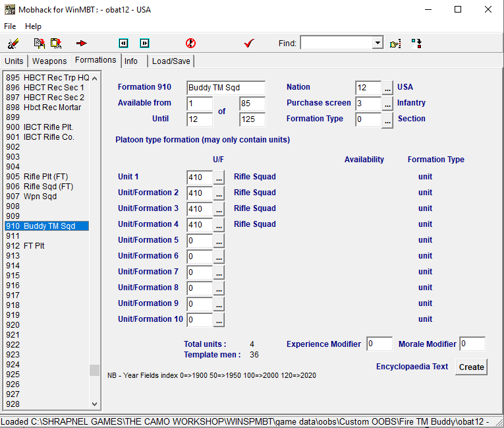Screen dimensions: 504x428
Task: Click the red circular cancel icon
Action: [190, 44]
